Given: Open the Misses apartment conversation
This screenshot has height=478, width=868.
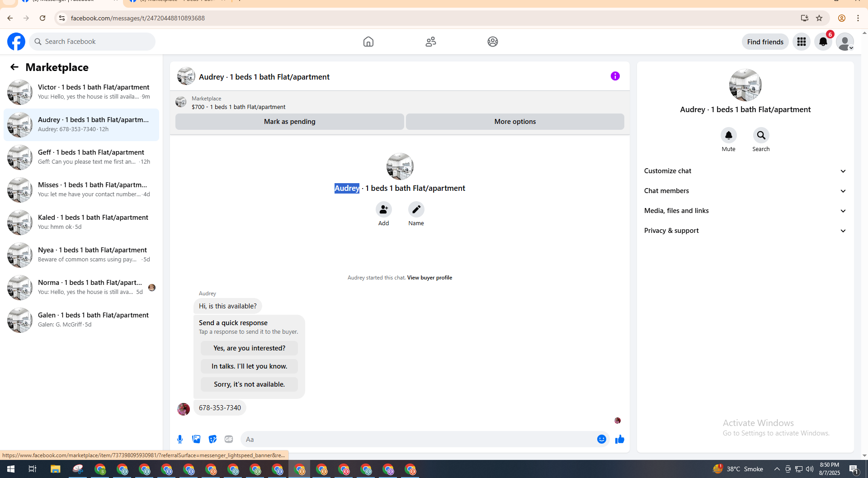Looking at the screenshot, I should [81, 189].
